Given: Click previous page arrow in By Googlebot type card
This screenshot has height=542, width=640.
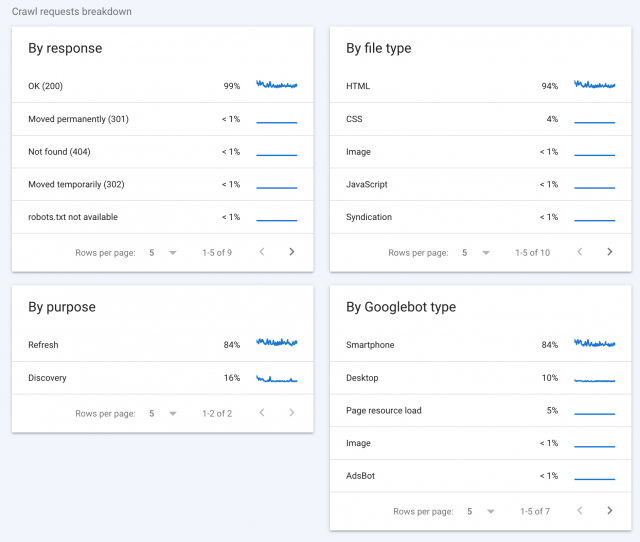Looking at the screenshot, I should click(580, 511).
